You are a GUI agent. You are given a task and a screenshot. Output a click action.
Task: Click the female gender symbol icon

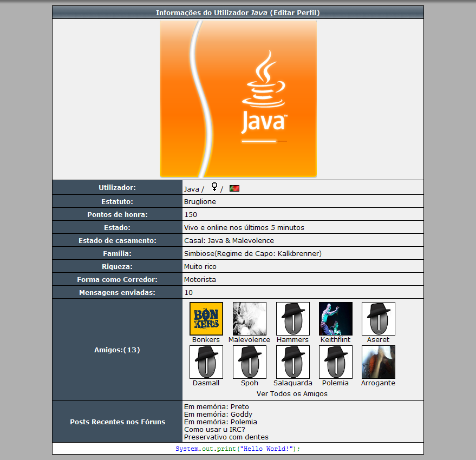pyautogui.click(x=214, y=187)
